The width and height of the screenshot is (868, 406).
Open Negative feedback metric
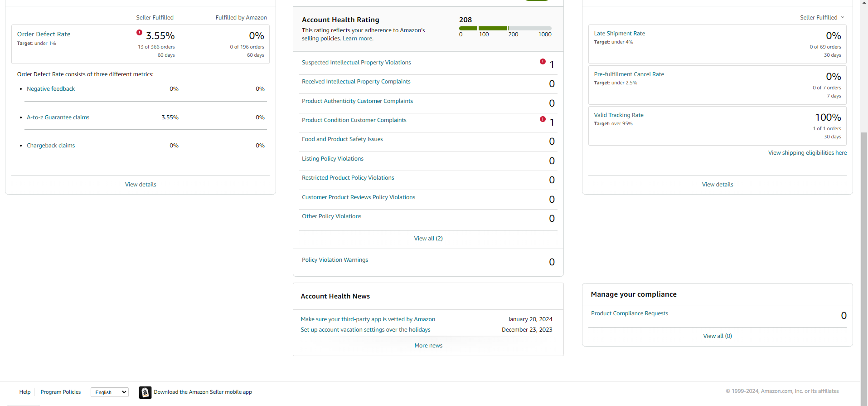click(51, 89)
